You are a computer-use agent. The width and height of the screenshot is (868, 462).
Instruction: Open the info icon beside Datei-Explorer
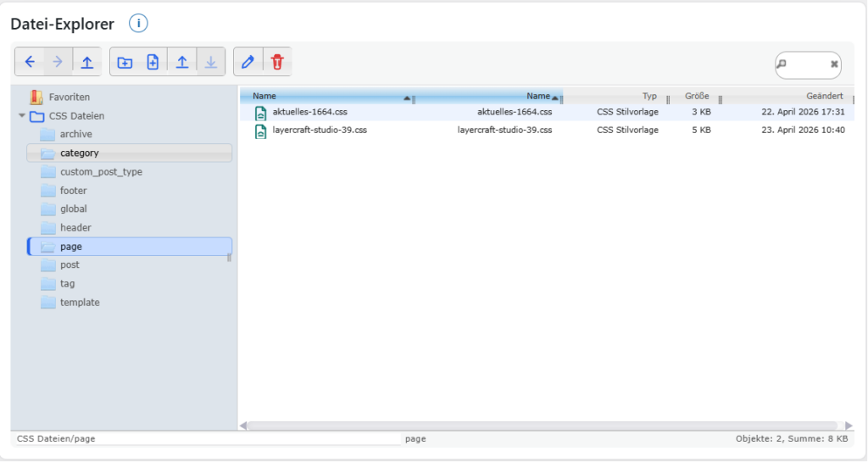coord(138,23)
